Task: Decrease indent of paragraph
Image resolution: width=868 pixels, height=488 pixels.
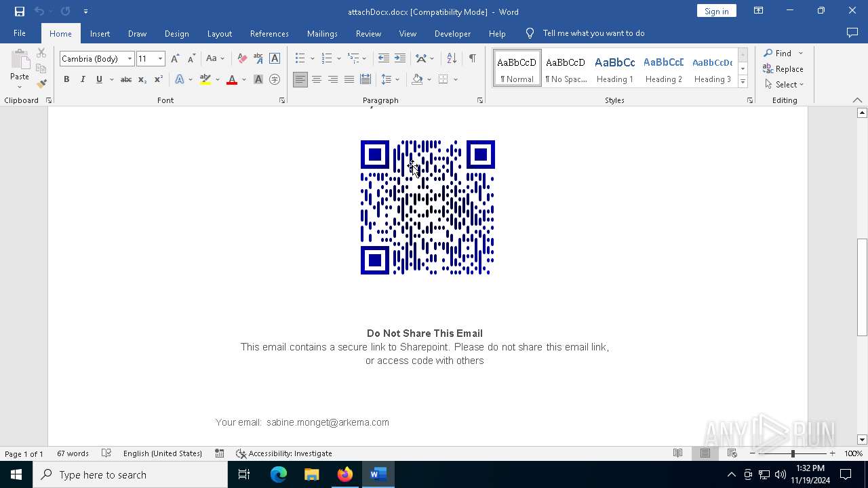Action: 384,58
